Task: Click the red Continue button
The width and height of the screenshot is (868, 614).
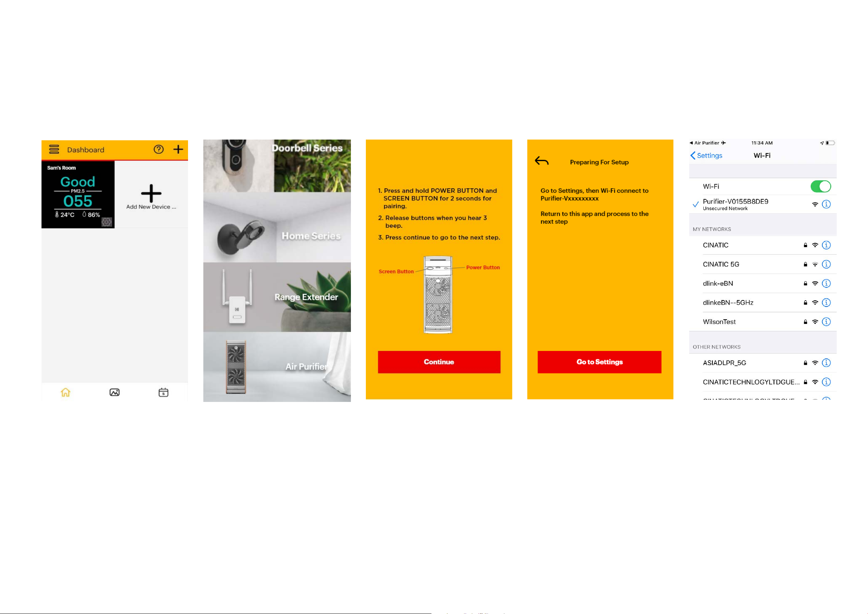Action: click(x=439, y=362)
